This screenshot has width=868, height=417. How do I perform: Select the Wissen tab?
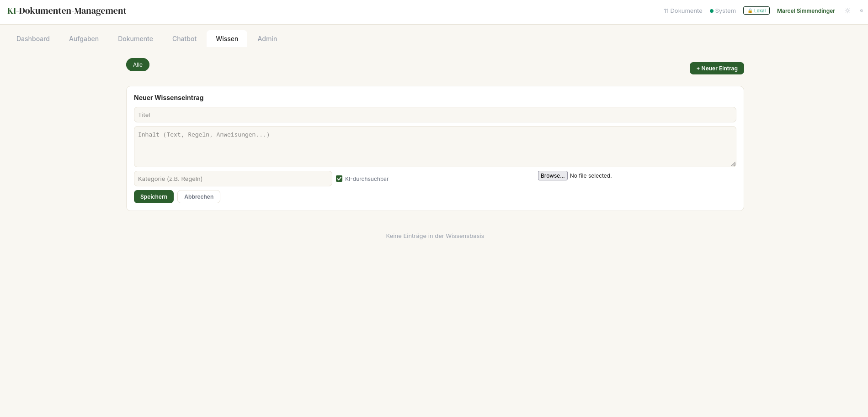[x=227, y=39]
